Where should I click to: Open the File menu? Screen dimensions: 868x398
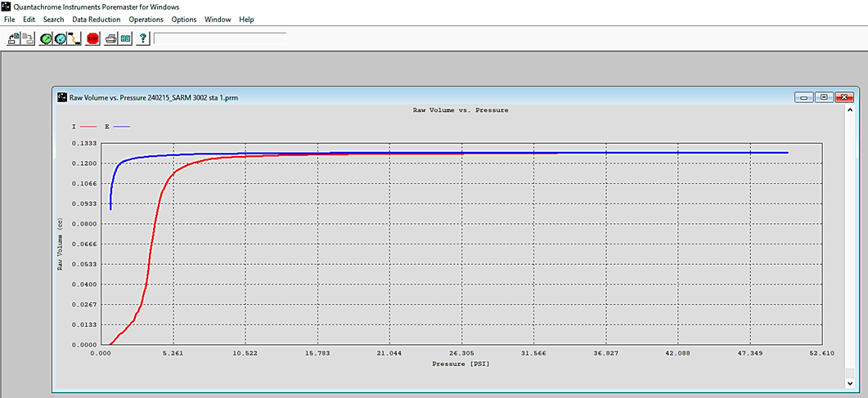pyautogui.click(x=10, y=20)
